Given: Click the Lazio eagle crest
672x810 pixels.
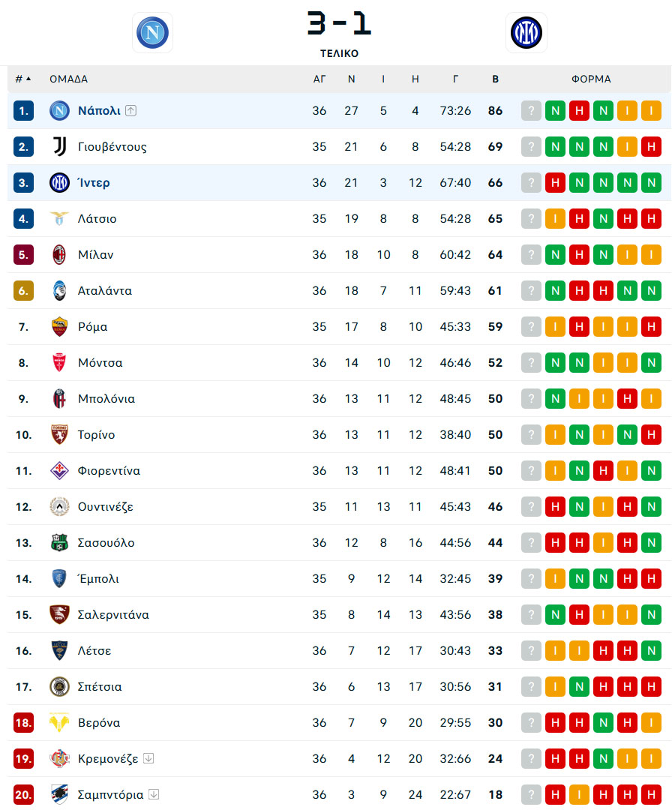Looking at the screenshot, I should (x=59, y=218).
